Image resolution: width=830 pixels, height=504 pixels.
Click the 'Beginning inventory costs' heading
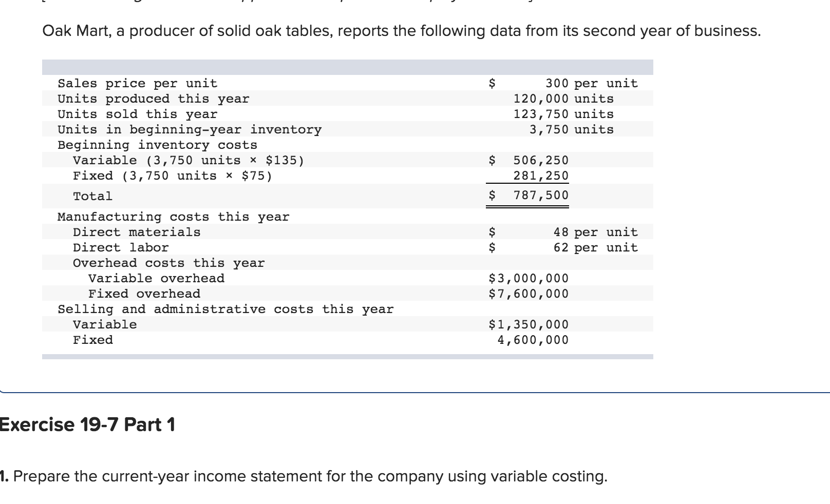(157, 145)
